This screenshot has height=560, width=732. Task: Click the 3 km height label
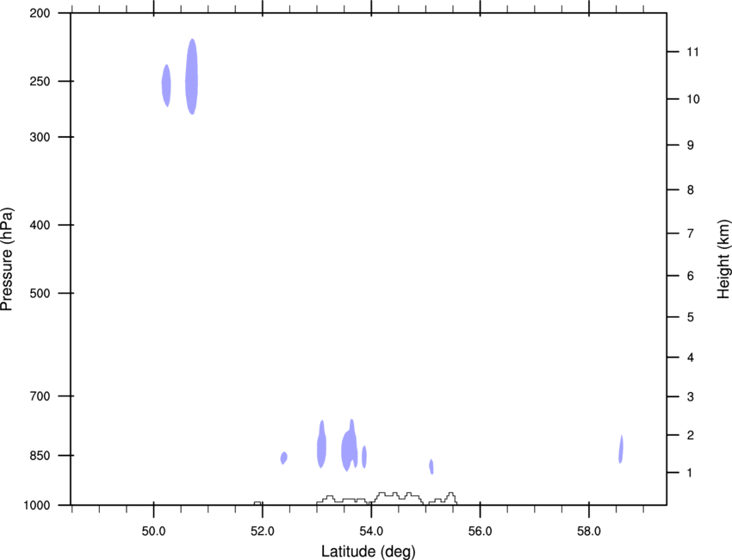point(691,397)
